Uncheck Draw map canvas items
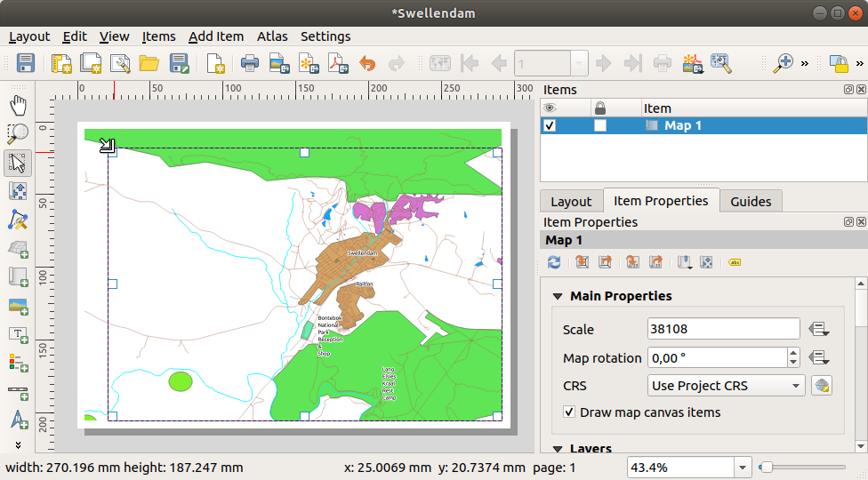Viewport: 868px width, 480px height. (x=569, y=412)
